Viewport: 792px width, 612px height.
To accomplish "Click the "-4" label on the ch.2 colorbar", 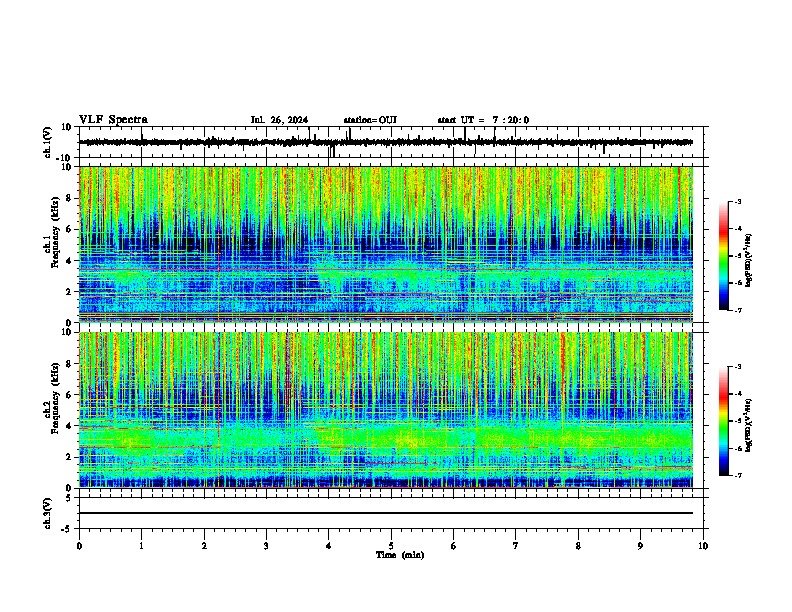I will (738, 394).
